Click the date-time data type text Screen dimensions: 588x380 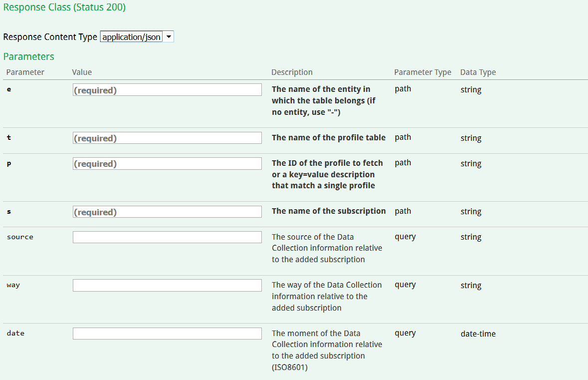click(x=478, y=334)
